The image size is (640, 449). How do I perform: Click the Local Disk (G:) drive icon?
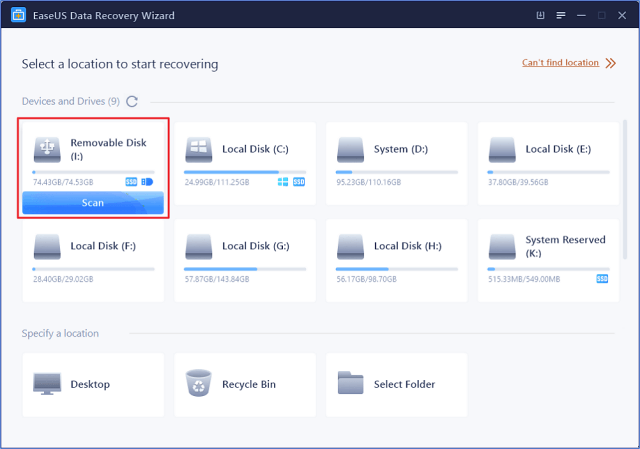[x=199, y=247]
